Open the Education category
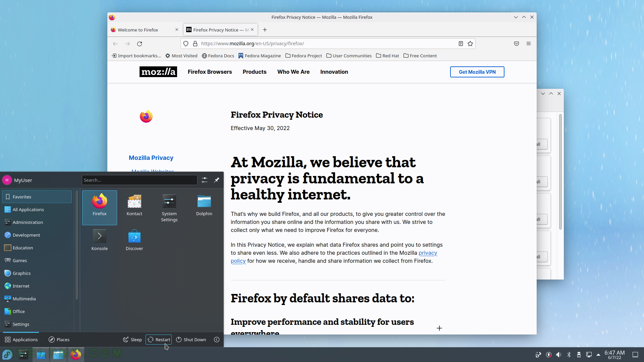644x362 pixels. point(37,248)
